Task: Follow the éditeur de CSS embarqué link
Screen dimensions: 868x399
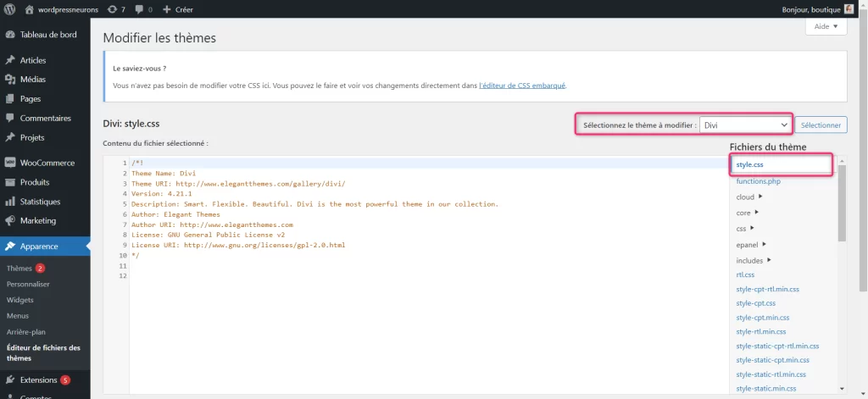Action: [x=522, y=86]
